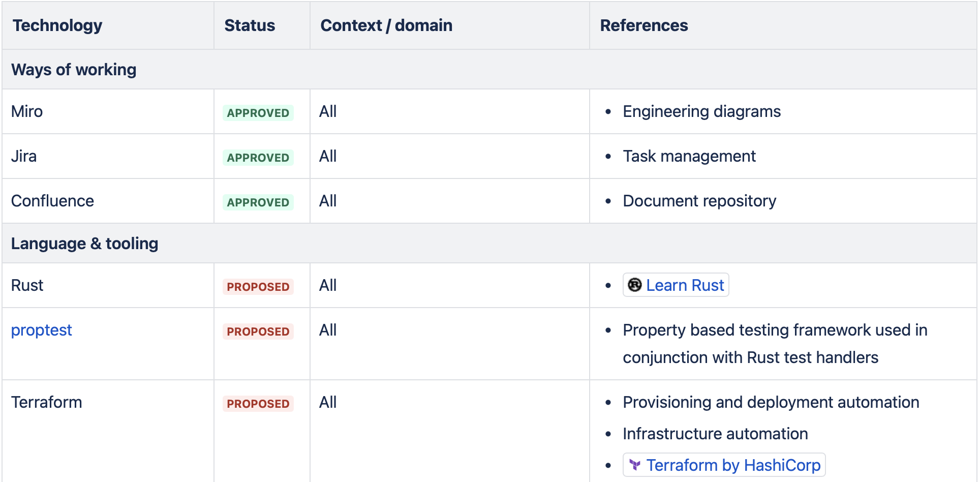Click the PROPOSED badge next to Terraform
This screenshot has height=482, width=980.
pos(258,403)
